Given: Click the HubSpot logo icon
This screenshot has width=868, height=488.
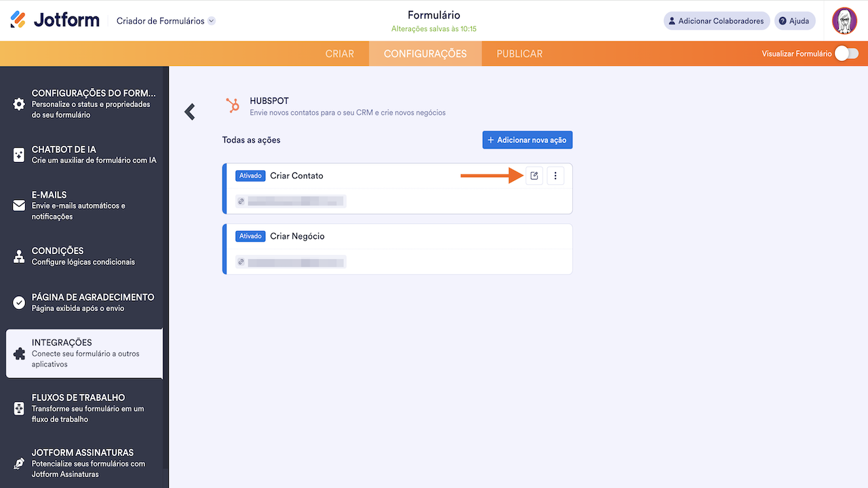Looking at the screenshot, I should click(x=233, y=106).
